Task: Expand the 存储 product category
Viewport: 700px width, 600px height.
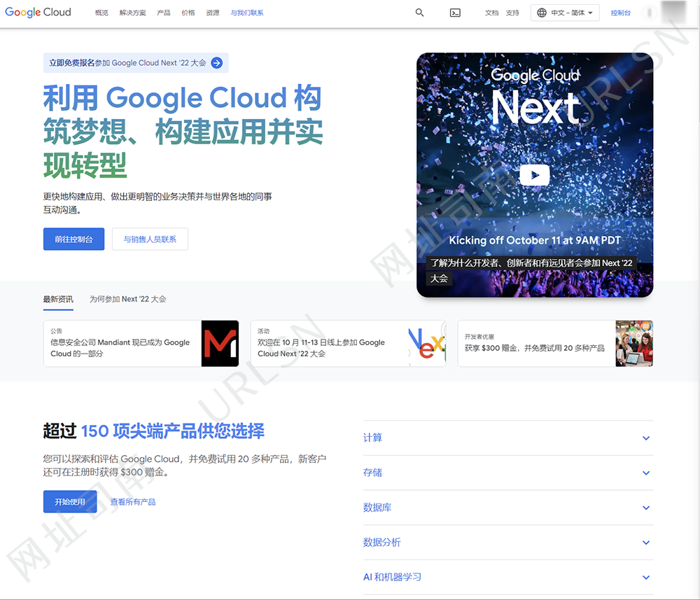Action: click(x=507, y=473)
